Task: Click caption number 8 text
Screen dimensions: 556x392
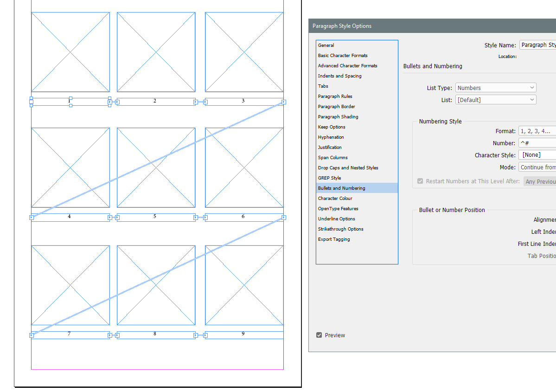Action: (x=154, y=334)
